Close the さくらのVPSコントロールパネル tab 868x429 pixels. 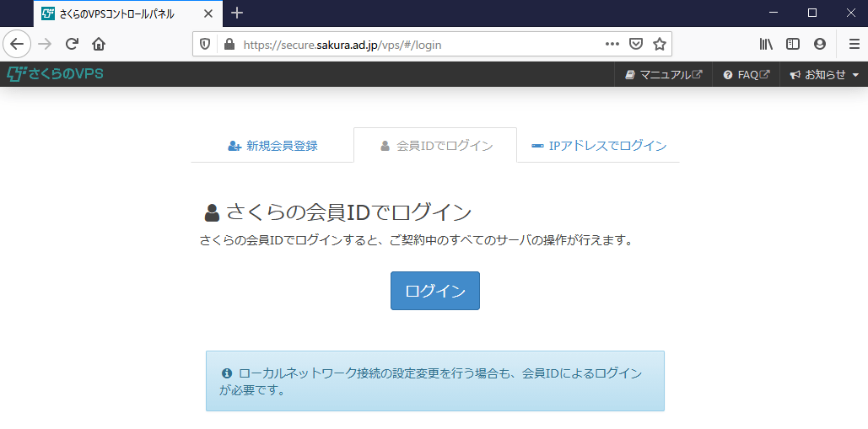point(208,13)
